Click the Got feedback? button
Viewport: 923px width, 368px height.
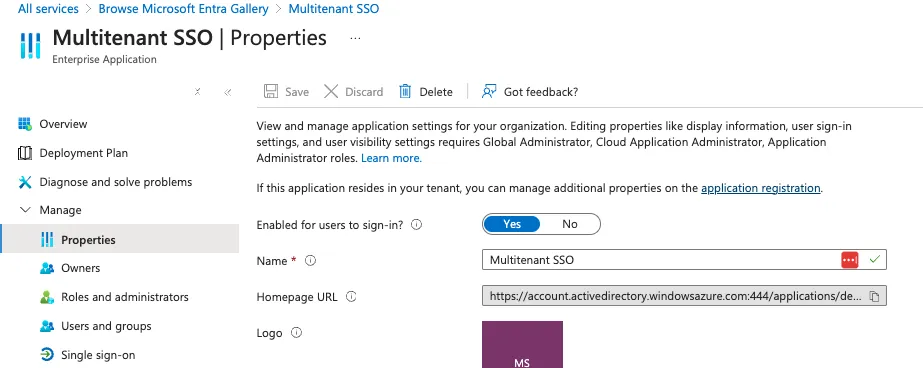click(x=529, y=91)
